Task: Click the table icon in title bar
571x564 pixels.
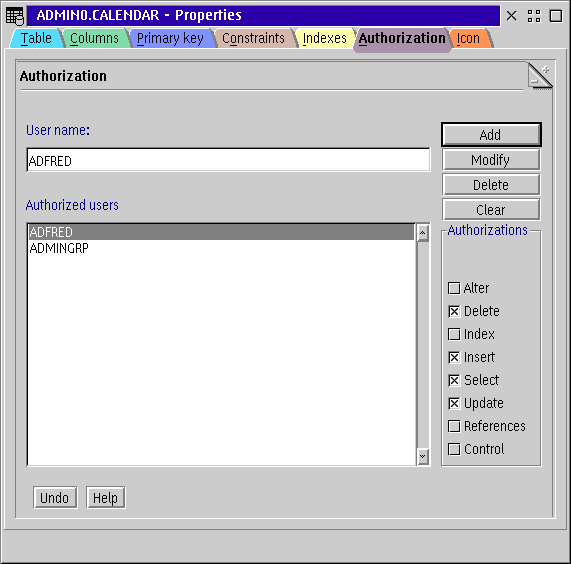Action: click(15, 16)
